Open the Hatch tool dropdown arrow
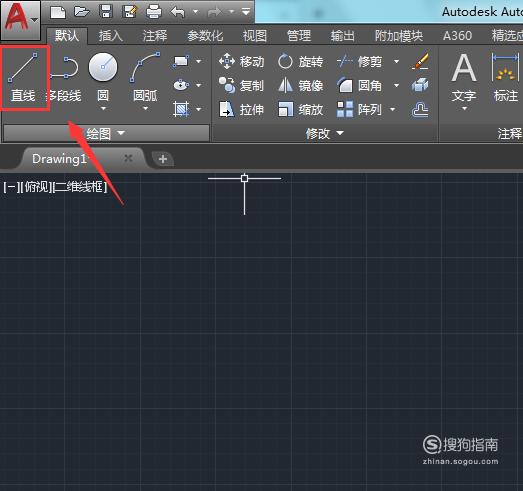The width and height of the screenshot is (523, 491). (x=199, y=109)
